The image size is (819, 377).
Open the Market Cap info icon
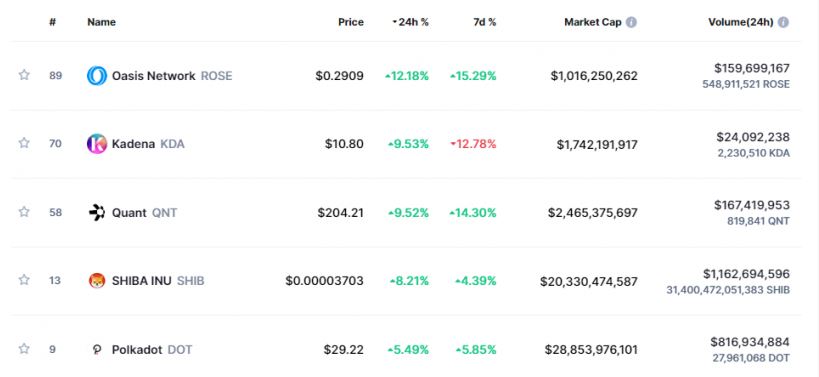(x=631, y=22)
